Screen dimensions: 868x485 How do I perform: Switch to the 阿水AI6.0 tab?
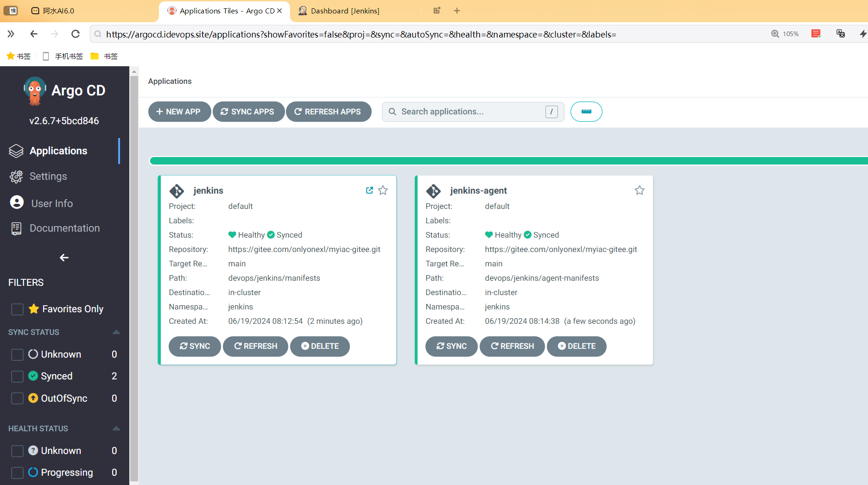[58, 11]
